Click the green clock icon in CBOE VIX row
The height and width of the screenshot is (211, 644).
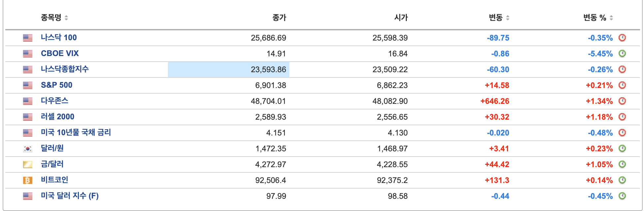click(622, 53)
